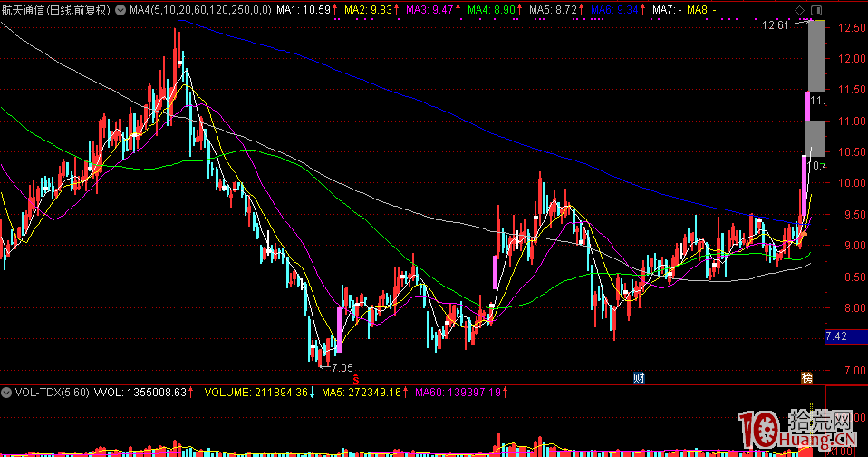
Task: Select the blue MA6: 9.34 value
Action: pos(614,10)
